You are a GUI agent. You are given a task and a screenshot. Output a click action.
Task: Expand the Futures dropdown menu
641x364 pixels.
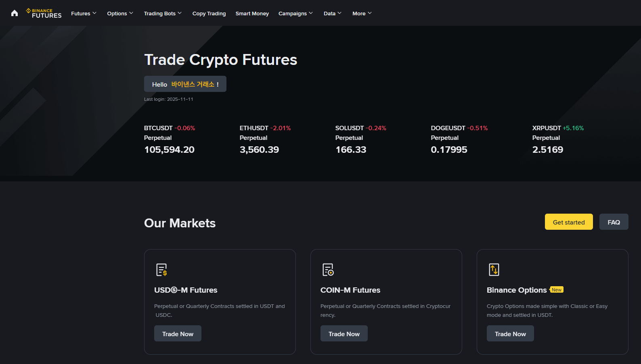click(x=84, y=13)
